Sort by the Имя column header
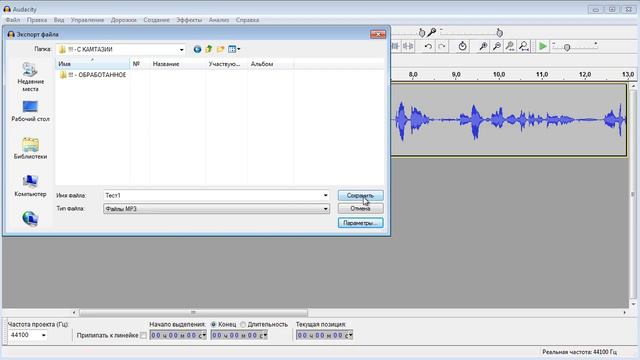Image resolution: width=640 pixels, height=360 pixels. (92, 64)
